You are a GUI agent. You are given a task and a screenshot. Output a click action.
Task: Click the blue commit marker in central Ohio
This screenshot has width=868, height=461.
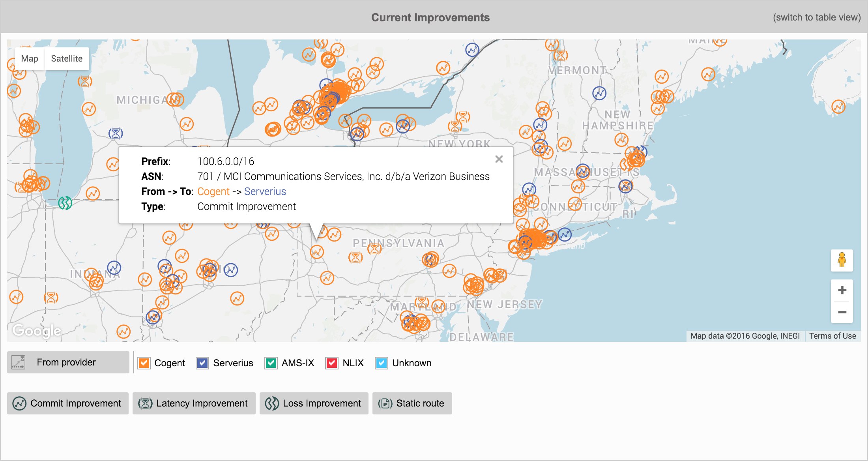[x=231, y=270]
